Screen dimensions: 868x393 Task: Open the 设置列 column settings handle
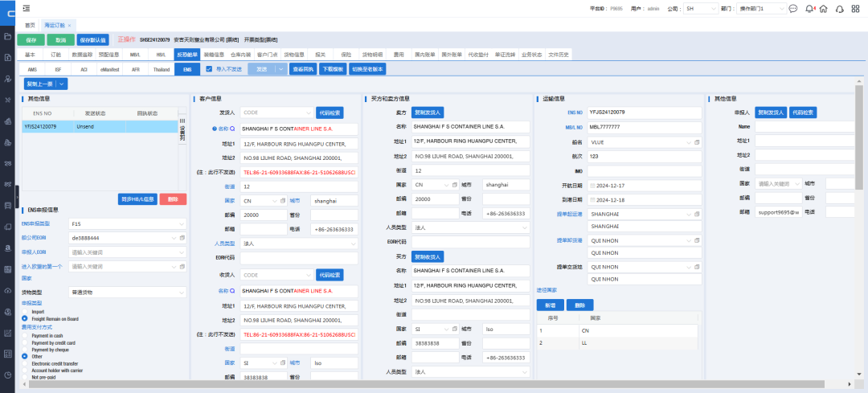(x=182, y=130)
